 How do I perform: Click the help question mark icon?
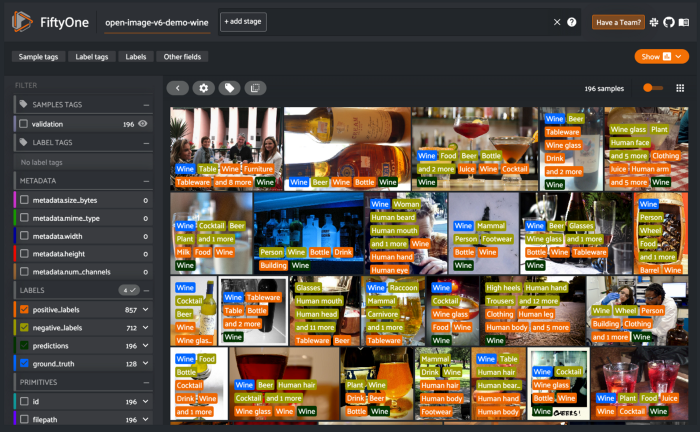pos(571,22)
